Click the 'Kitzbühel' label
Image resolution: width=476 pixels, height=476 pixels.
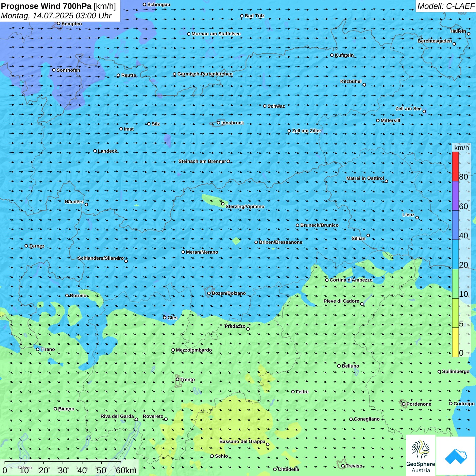tap(351, 81)
